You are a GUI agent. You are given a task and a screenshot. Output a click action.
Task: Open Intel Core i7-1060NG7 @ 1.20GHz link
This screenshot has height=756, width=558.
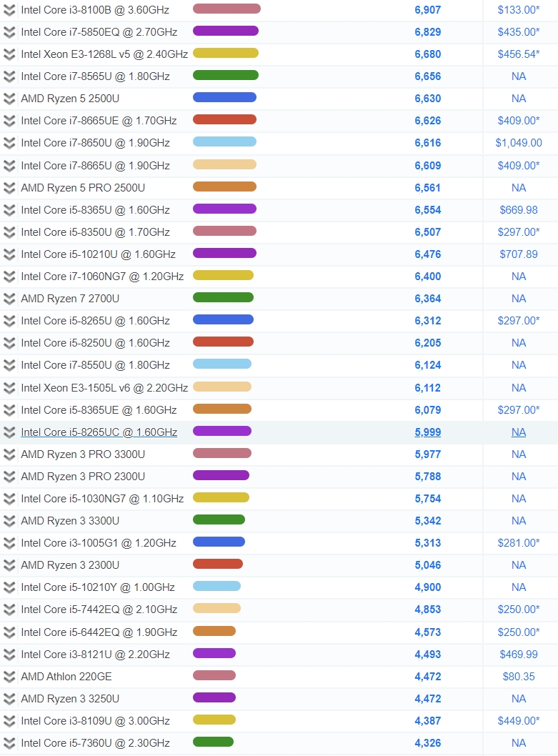click(102, 277)
